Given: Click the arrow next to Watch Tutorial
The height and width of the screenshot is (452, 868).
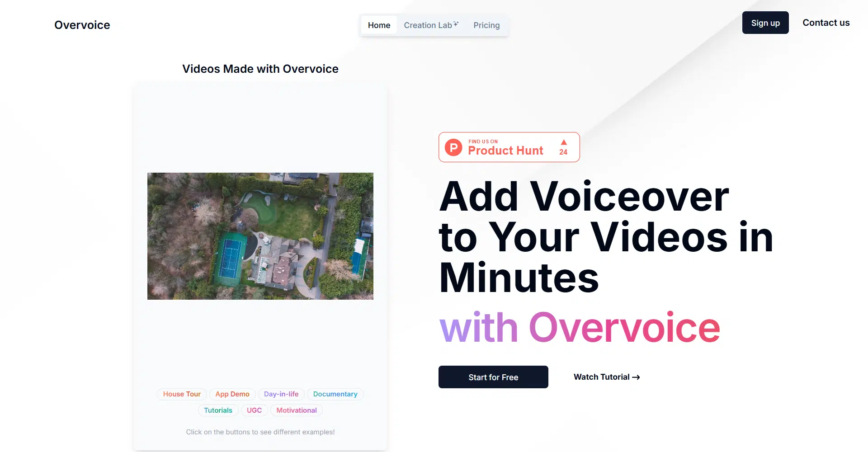Looking at the screenshot, I should coord(636,377).
